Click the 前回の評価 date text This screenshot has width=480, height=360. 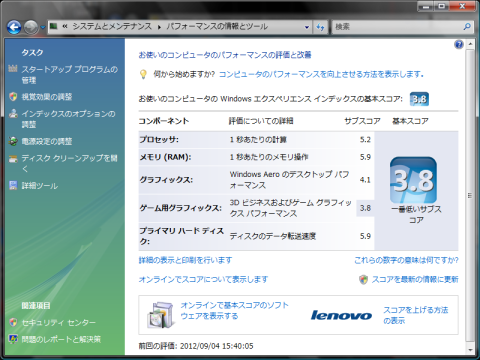click(196, 346)
